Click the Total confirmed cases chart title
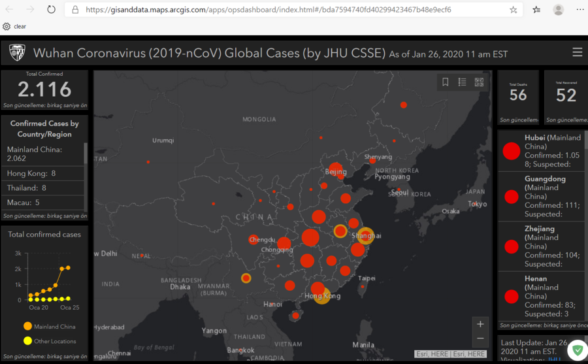This screenshot has height=364, width=588. coord(44,234)
